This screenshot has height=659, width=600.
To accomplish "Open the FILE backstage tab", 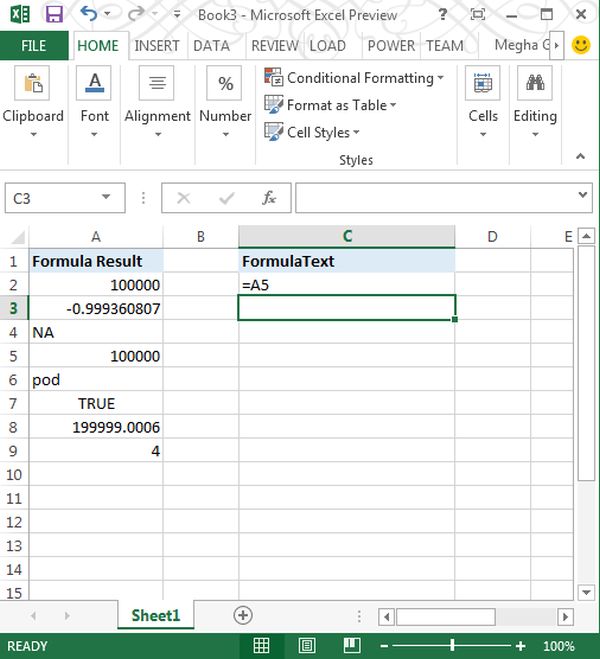I will [x=34, y=45].
